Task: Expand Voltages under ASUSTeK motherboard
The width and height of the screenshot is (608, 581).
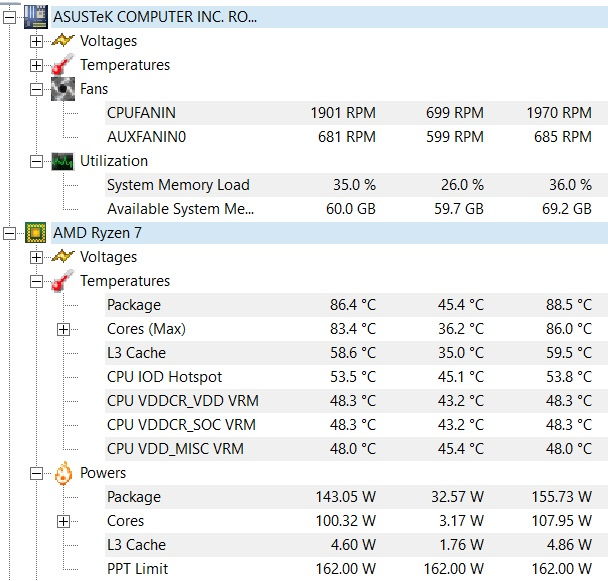Action: (x=37, y=41)
